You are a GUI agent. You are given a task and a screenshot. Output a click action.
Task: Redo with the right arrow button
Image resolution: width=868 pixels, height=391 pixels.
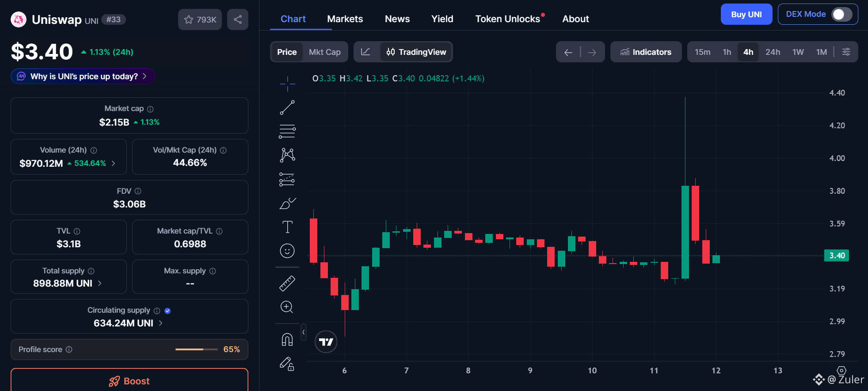pyautogui.click(x=592, y=52)
